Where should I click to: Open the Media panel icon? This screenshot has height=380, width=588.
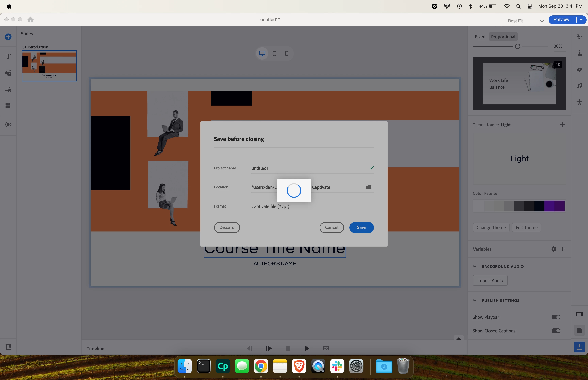click(x=8, y=72)
